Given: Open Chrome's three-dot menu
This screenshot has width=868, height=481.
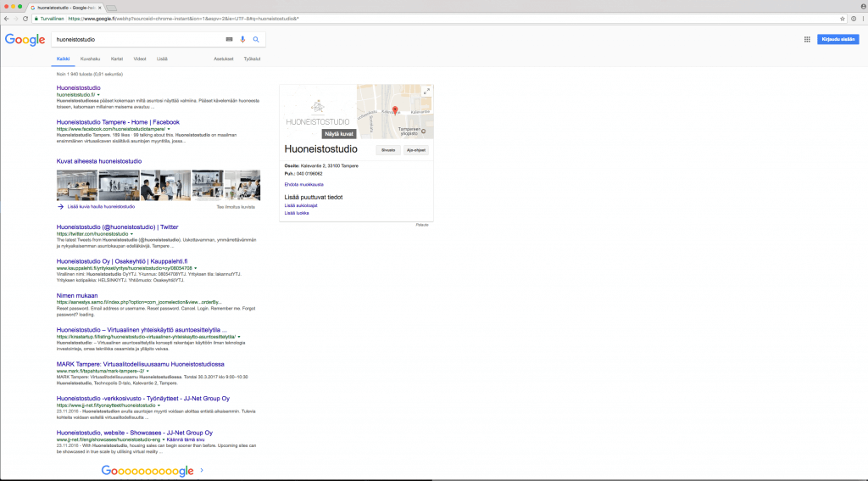Looking at the screenshot, I should pyautogui.click(x=860, y=18).
